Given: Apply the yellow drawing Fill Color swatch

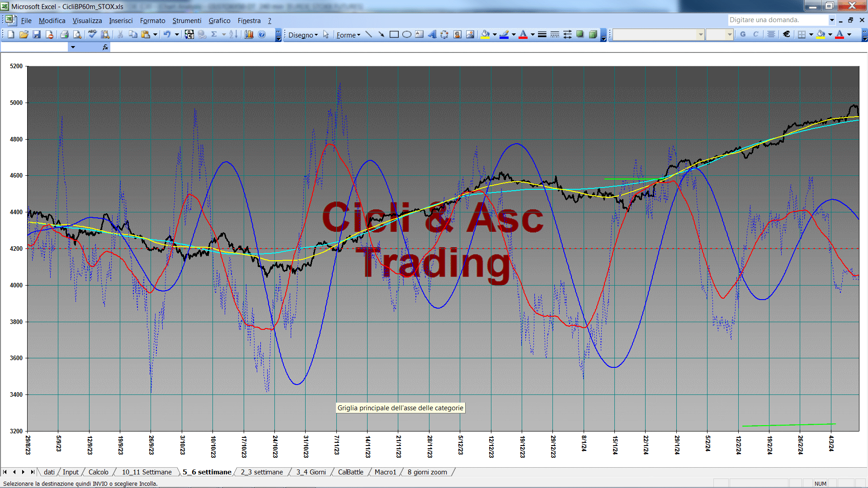Looking at the screenshot, I should pyautogui.click(x=486, y=35).
